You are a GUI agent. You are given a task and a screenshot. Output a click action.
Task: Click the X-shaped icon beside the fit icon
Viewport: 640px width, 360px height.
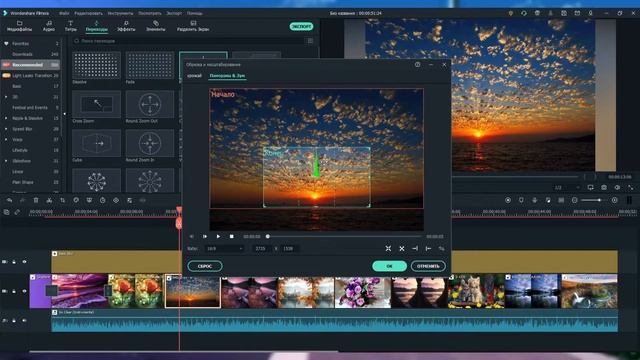pos(402,248)
